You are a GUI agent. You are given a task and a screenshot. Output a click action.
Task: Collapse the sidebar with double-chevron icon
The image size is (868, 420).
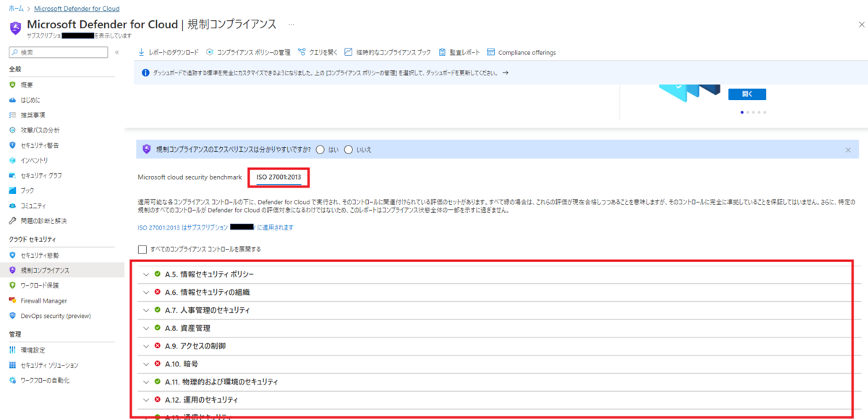(117, 52)
